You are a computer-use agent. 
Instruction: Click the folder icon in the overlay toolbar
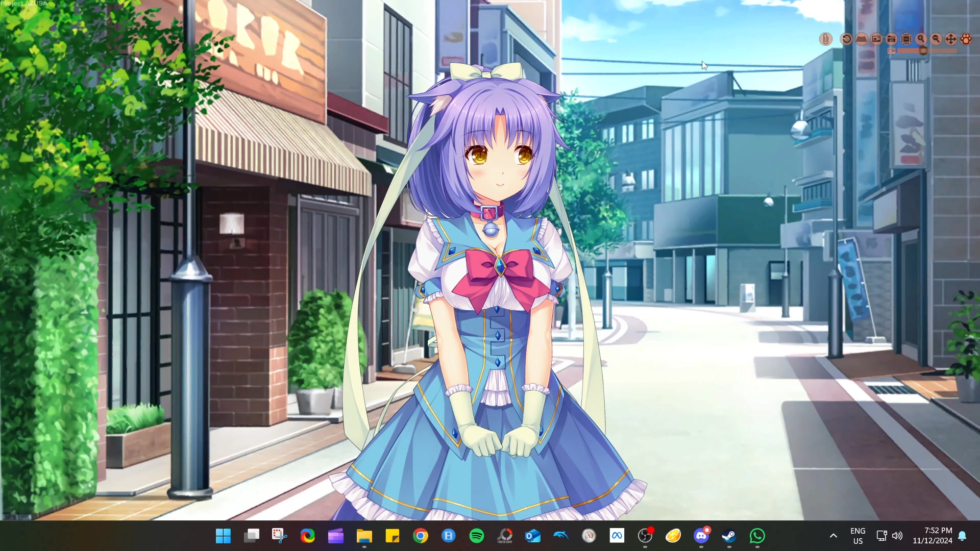coord(892,39)
